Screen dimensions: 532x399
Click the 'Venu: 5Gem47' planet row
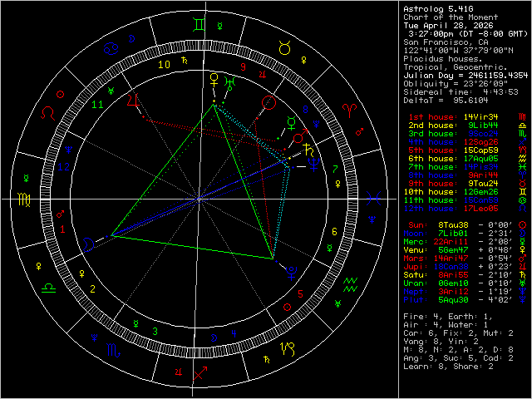465,250
